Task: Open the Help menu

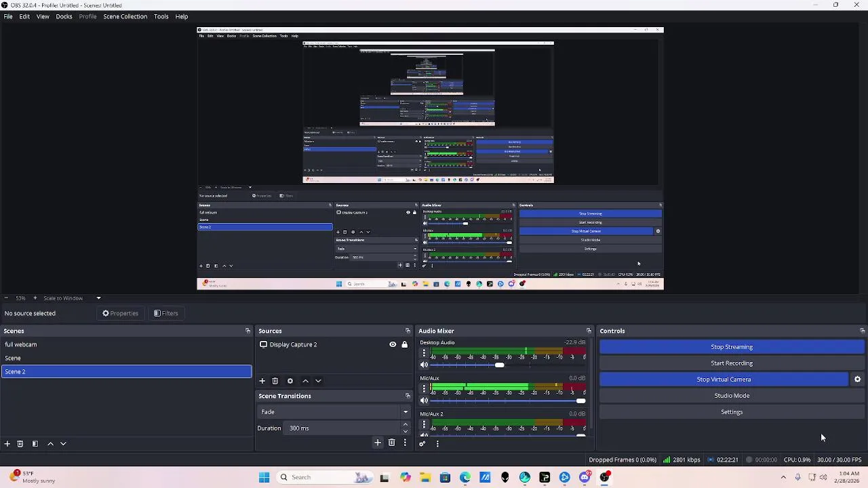Action: point(182,16)
